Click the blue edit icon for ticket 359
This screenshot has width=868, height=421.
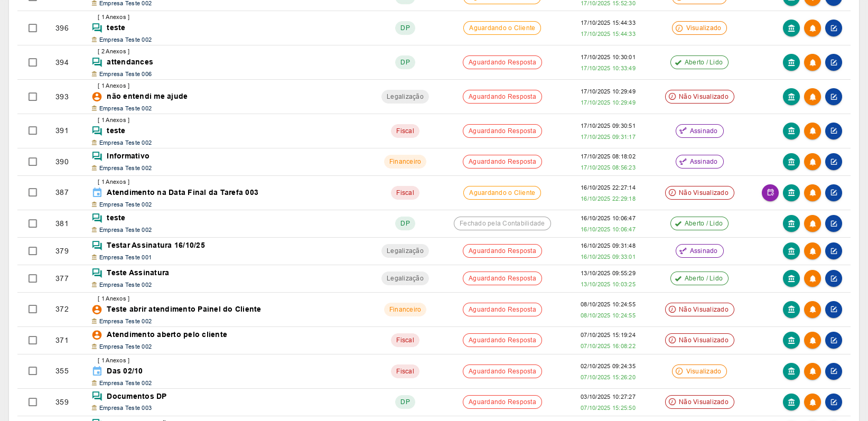[834, 402]
